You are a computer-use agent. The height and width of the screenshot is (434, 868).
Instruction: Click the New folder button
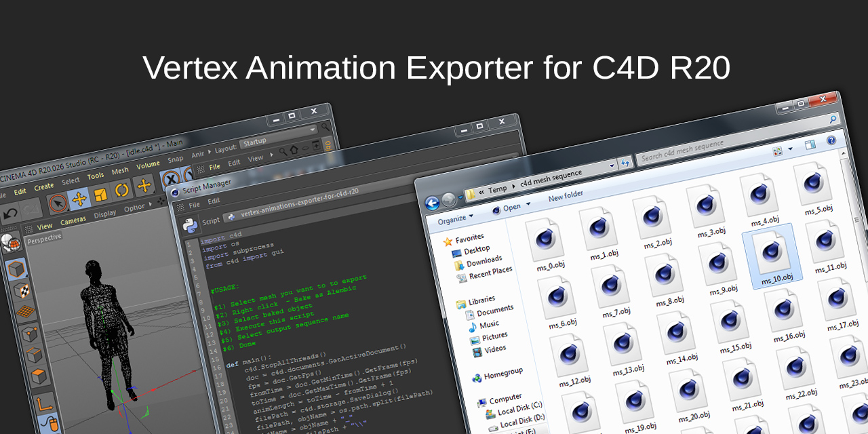[x=566, y=195]
